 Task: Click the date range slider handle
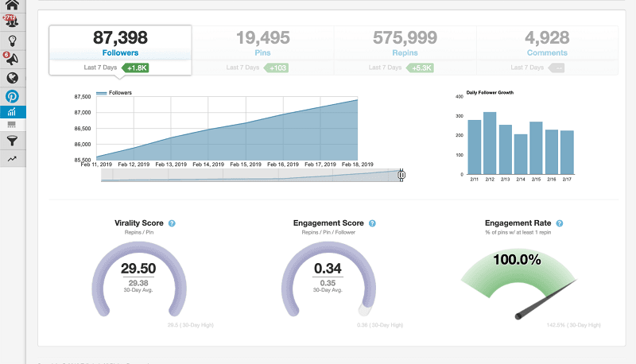[401, 175]
